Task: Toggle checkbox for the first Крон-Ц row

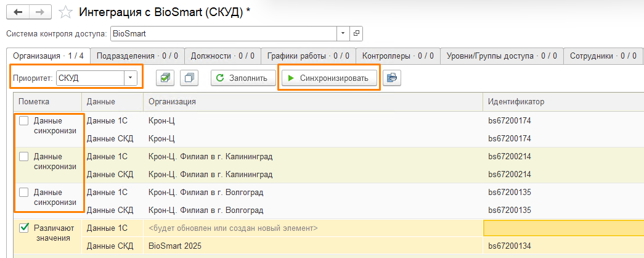Action: click(24, 122)
